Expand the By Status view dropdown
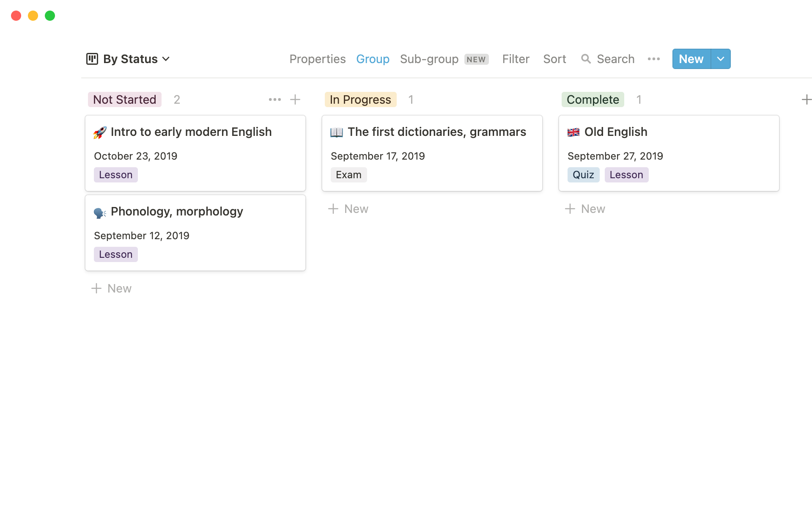The image size is (812, 508). (166, 59)
